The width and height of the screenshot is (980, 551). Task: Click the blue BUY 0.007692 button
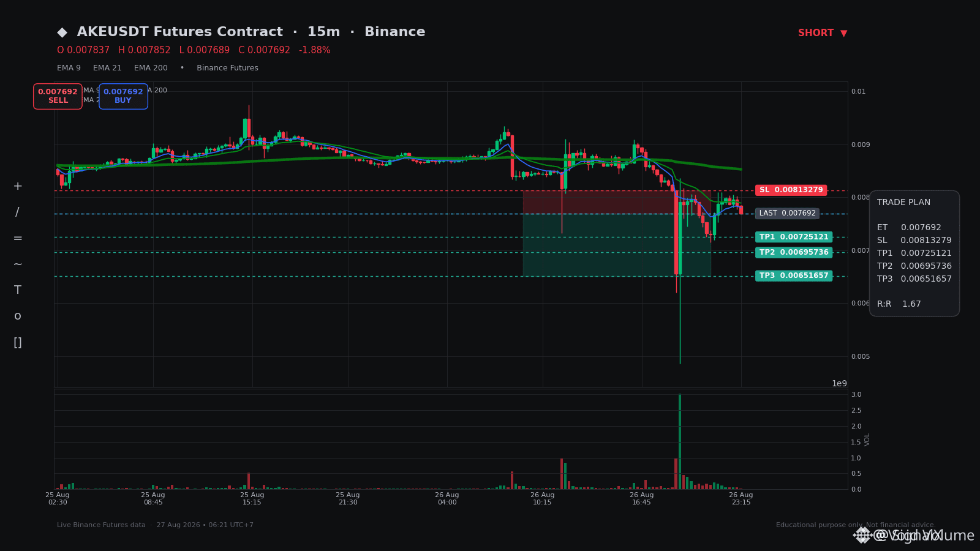(x=123, y=96)
